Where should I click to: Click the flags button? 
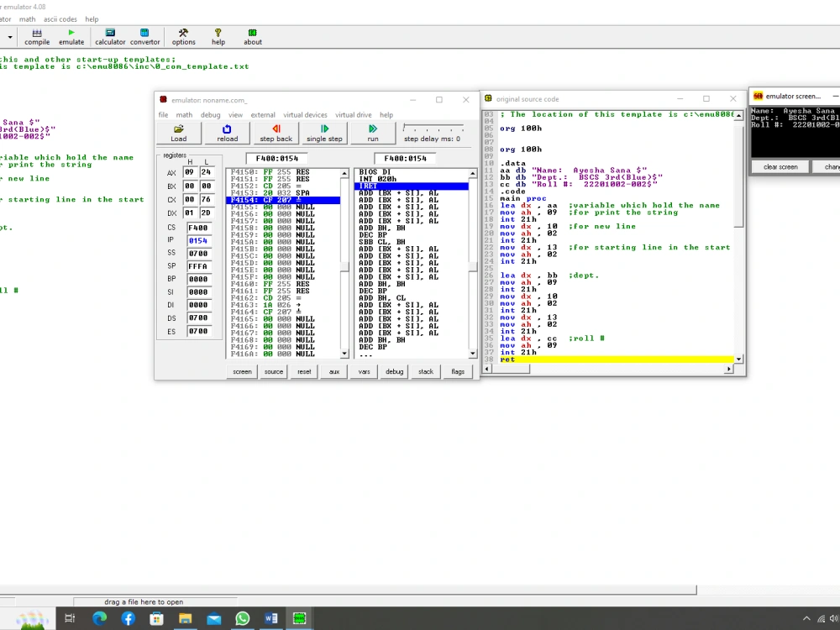coord(458,371)
